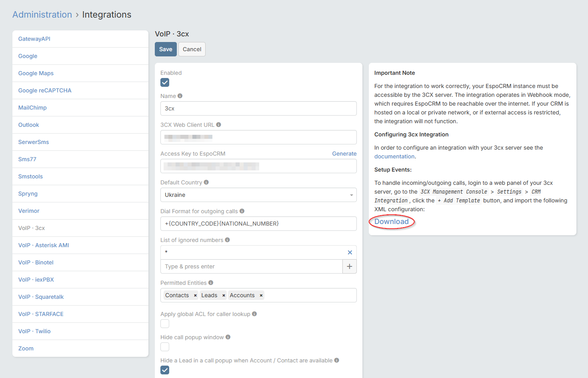588x378 pixels.
Task: Enable Apply global ACL for caller lookup
Action: pos(164,323)
